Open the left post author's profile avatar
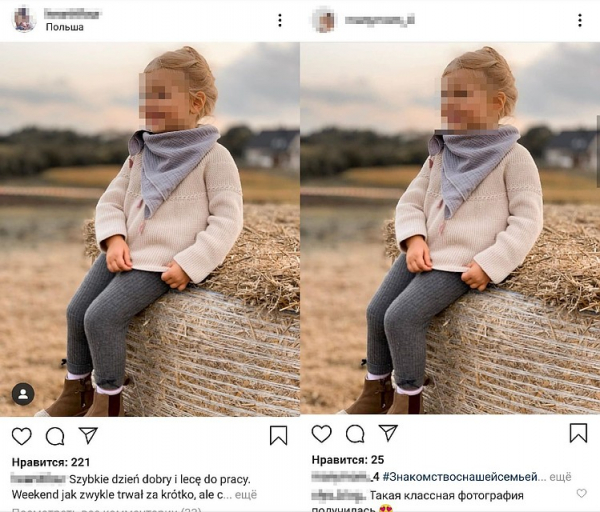The width and height of the screenshot is (600, 512). (x=24, y=20)
